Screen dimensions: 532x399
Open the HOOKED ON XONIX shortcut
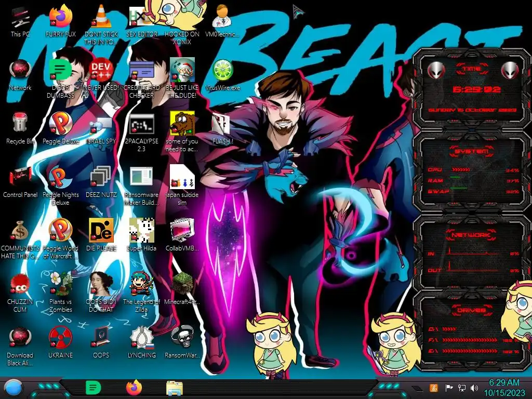tap(182, 24)
